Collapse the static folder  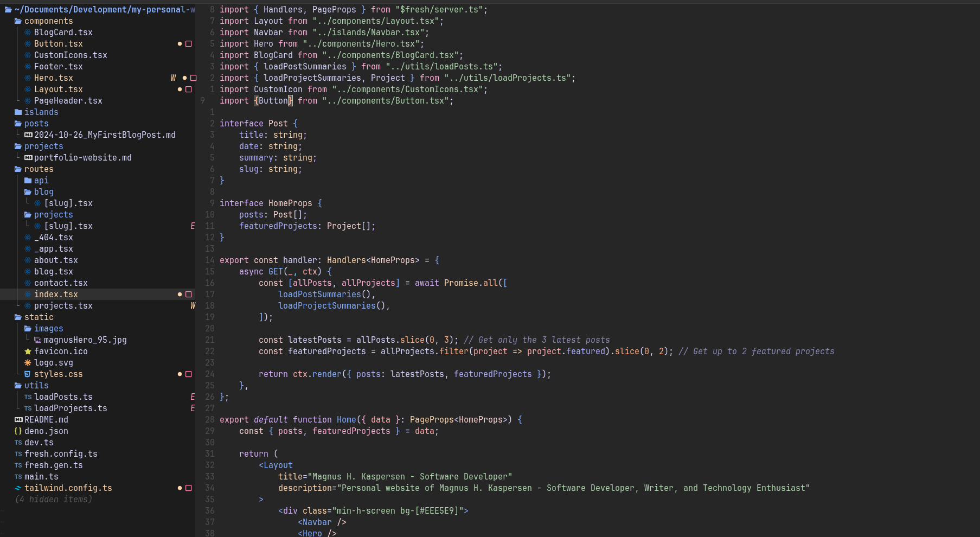(x=18, y=317)
